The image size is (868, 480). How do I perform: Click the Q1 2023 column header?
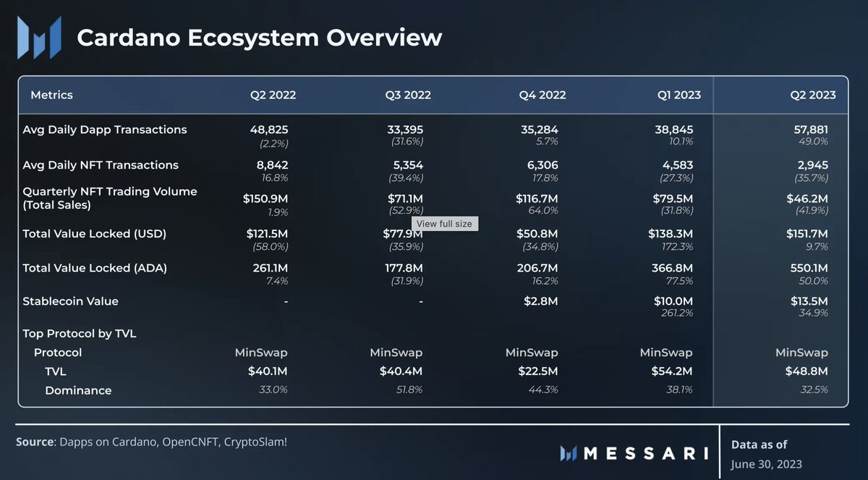[x=678, y=95]
